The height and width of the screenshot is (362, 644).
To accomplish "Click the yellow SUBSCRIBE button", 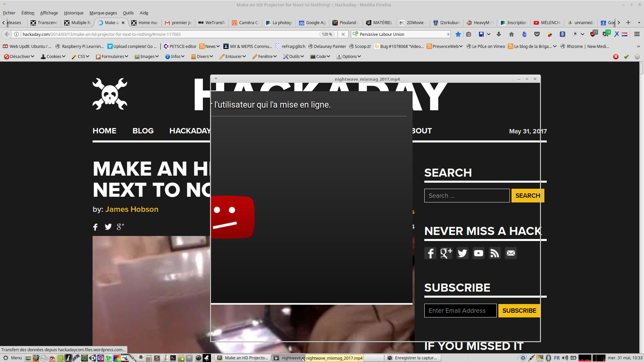I will 519,310.
